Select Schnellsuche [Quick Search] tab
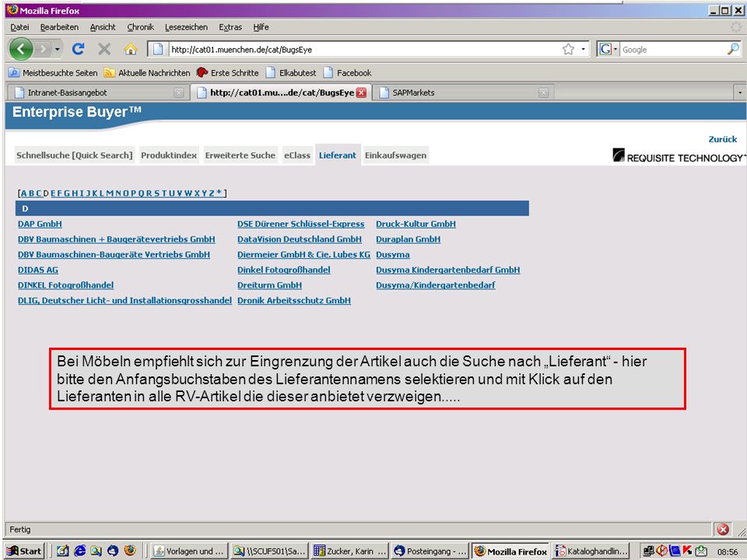 pyautogui.click(x=75, y=156)
